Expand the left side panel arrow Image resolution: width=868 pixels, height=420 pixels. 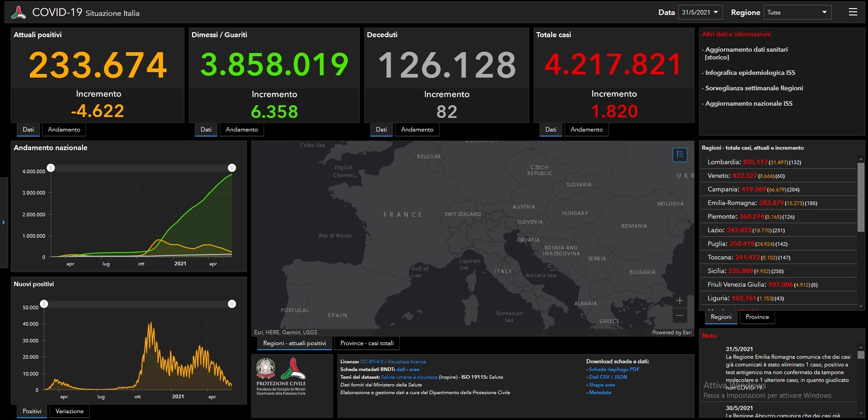[4, 222]
